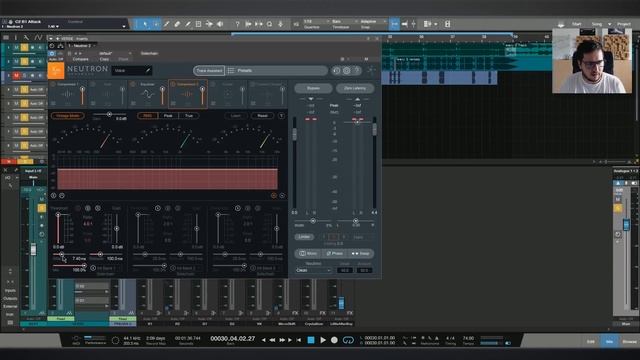The height and width of the screenshot is (360, 640).
Task: Toggle the Loop button in transport
Action: [x=348, y=340]
